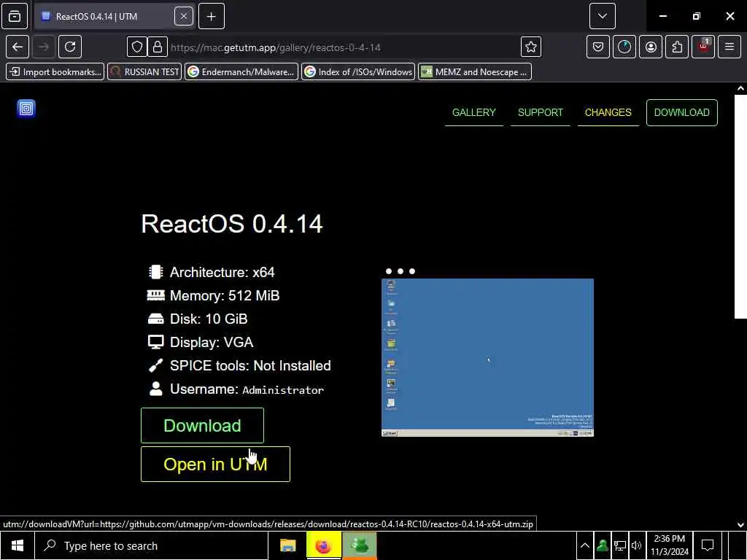Reload the page with the refresh icon
The width and height of the screenshot is (747, 560).
coord(70,47)
